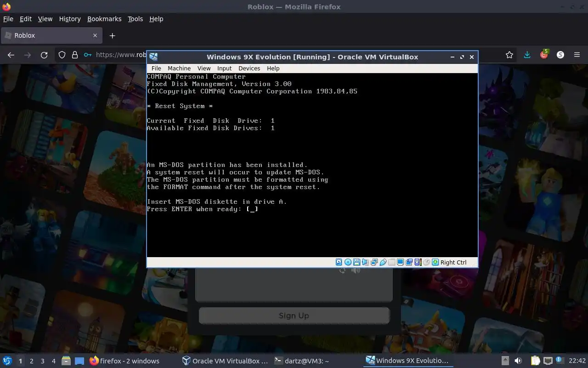Open Firefox Help menu in menu bar
This screenshot has height=368, width=588.
156,19
